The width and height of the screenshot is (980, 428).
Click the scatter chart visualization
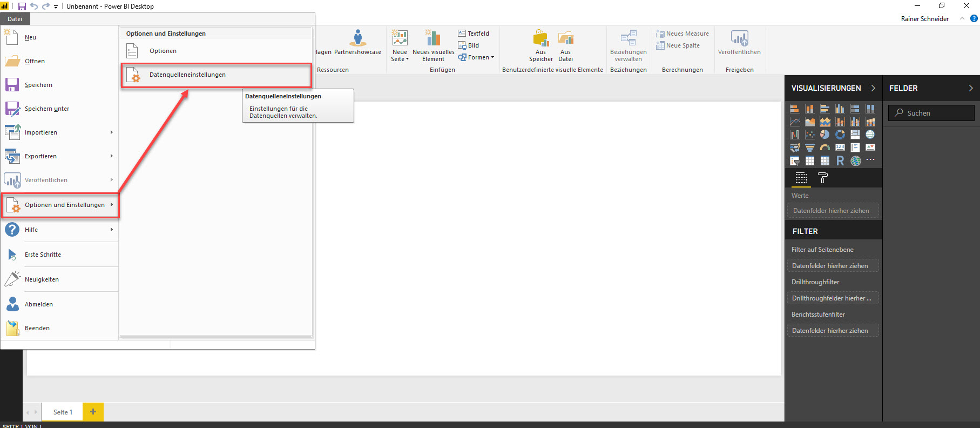(809, 135)
